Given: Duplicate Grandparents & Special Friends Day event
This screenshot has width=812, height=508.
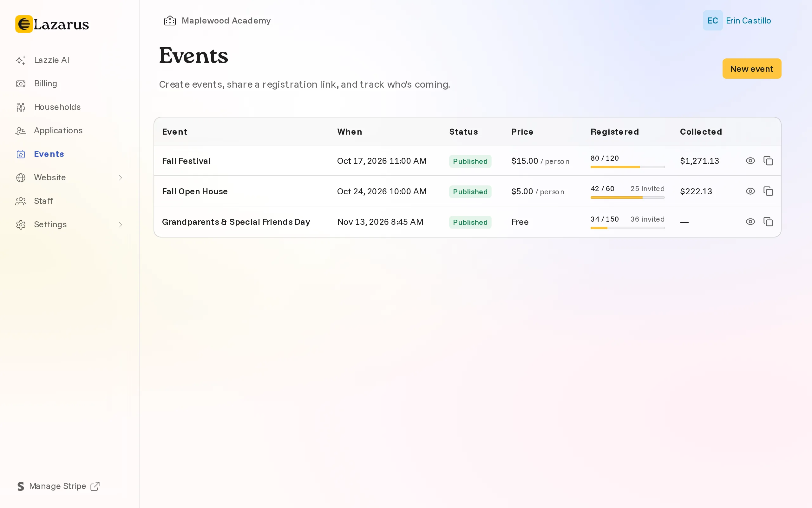Looking at the screenshot, I should [x=768, y=222].
